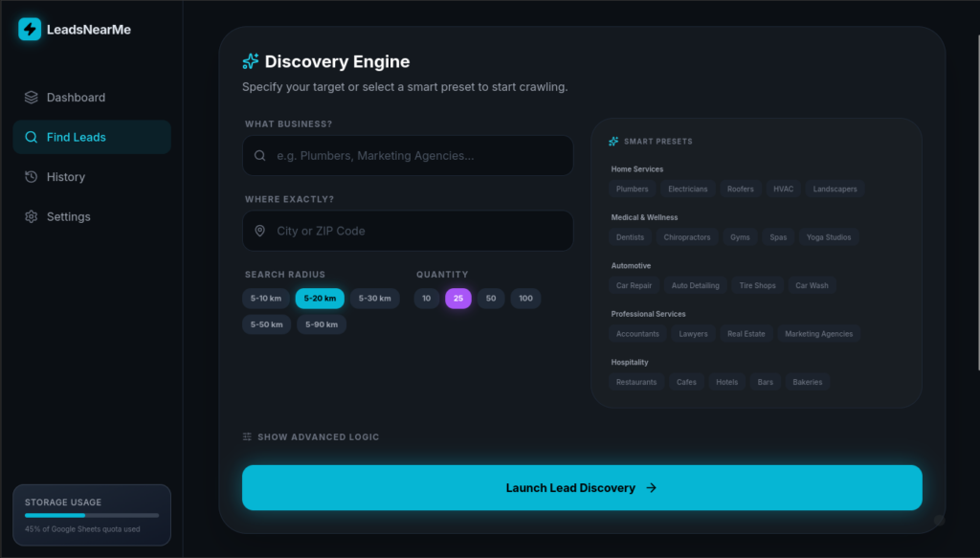Set quantity to 50
The image size is (980, 558).
coord(491,299)
